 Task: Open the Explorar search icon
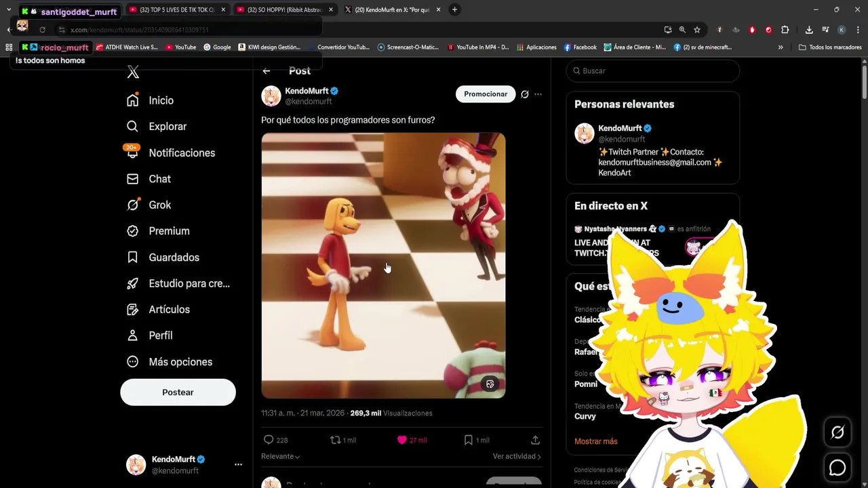[x=133, y=126]
